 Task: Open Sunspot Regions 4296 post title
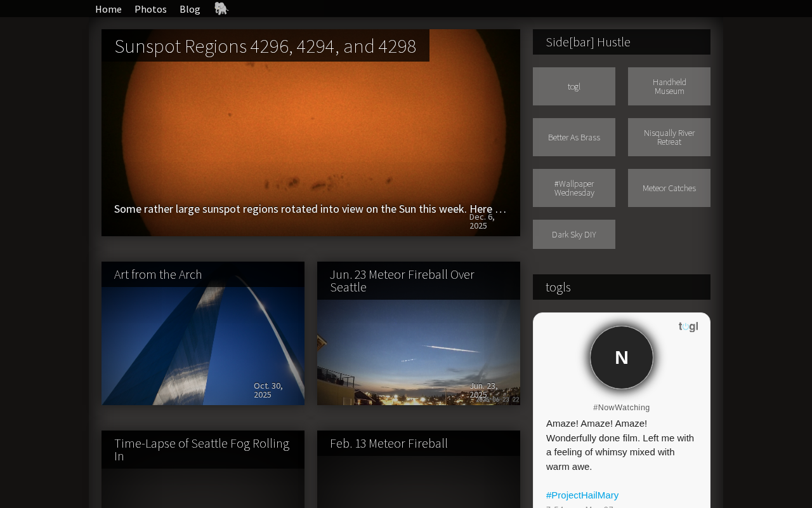tap(265, 46)
